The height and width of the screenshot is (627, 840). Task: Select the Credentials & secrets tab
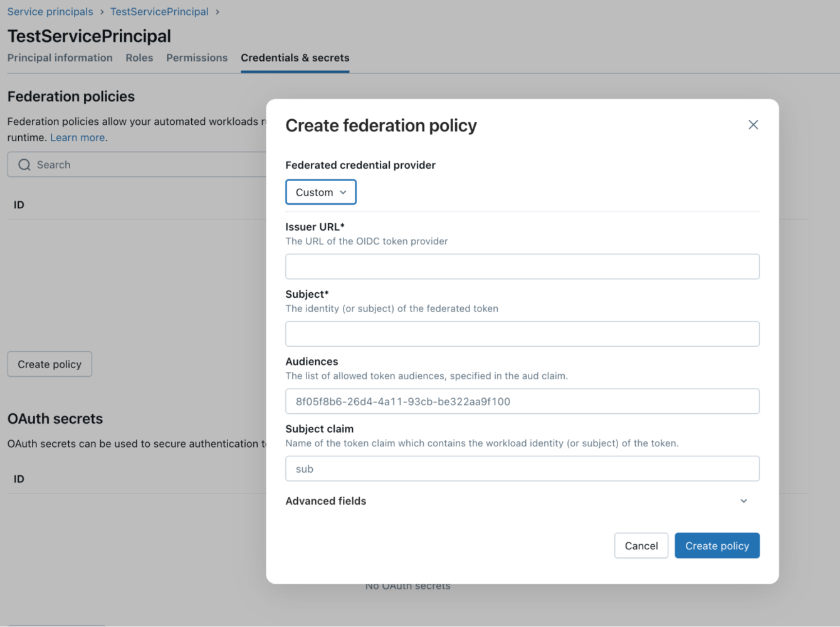pyautogui.click(x=295, y=58)
